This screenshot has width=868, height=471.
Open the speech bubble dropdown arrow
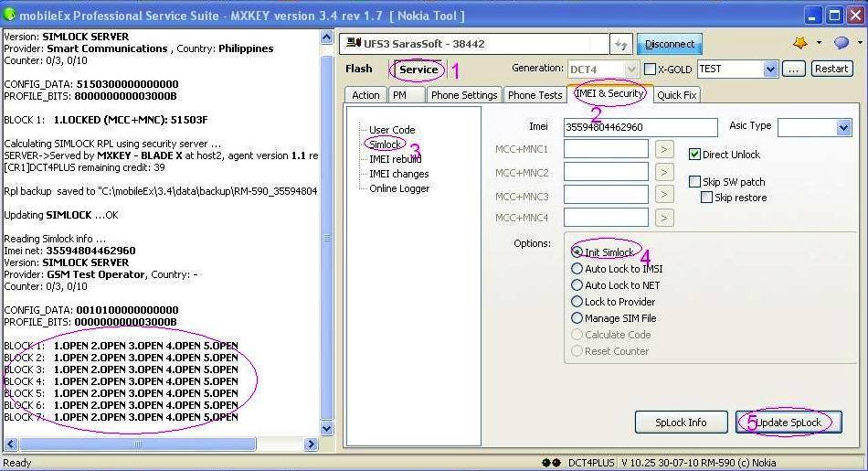point(860,43)
